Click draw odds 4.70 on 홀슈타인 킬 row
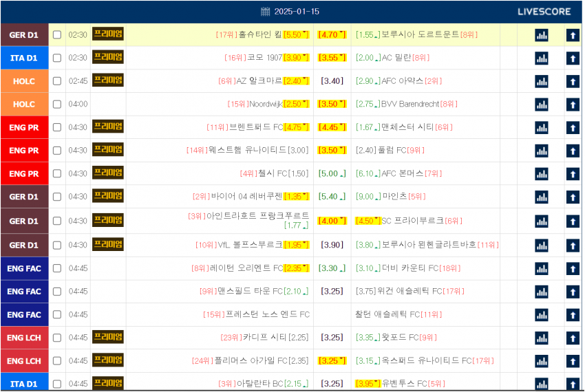 (332, 34)
